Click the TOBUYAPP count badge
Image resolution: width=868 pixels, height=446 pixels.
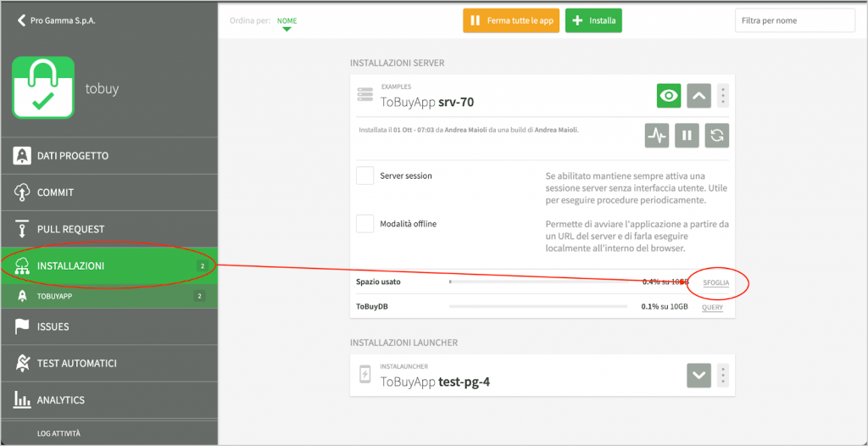(x=199, y=297)
